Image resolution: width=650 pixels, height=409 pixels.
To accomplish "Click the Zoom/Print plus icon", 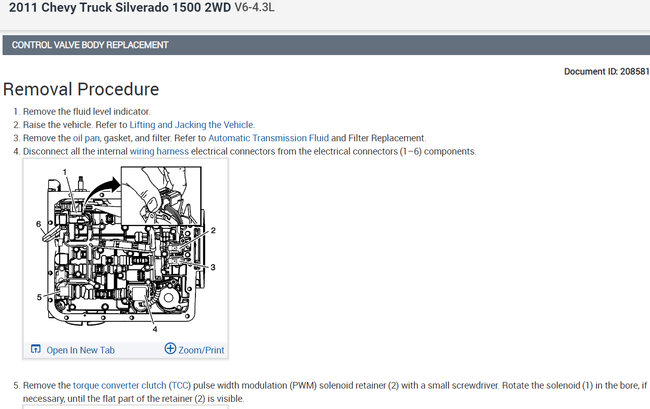I will pyautogui.click(x=170, y=348).
